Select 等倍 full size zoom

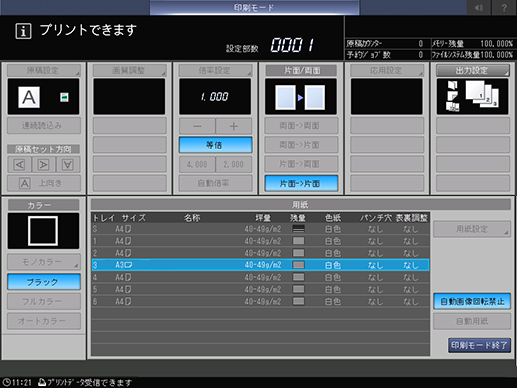pos(215,145)
